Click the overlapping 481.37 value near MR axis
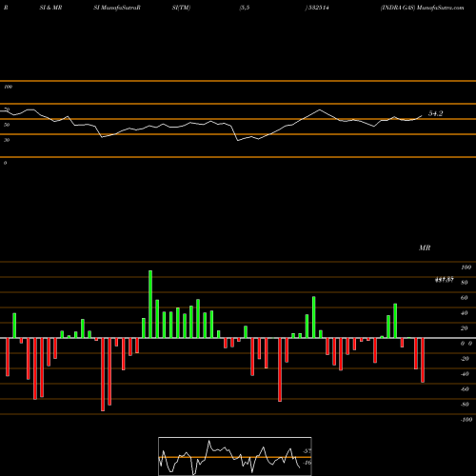 click(x=444, y=280)
